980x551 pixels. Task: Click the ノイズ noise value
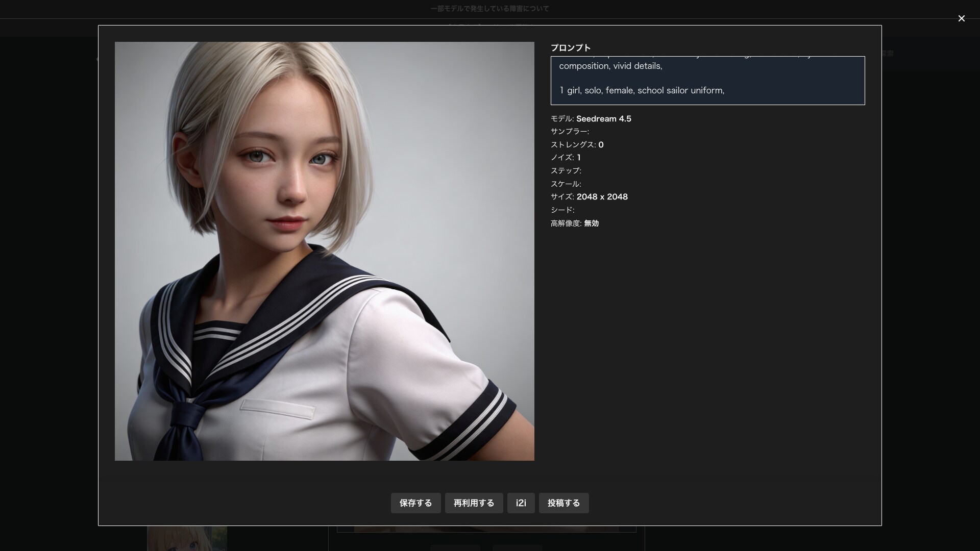579,158
